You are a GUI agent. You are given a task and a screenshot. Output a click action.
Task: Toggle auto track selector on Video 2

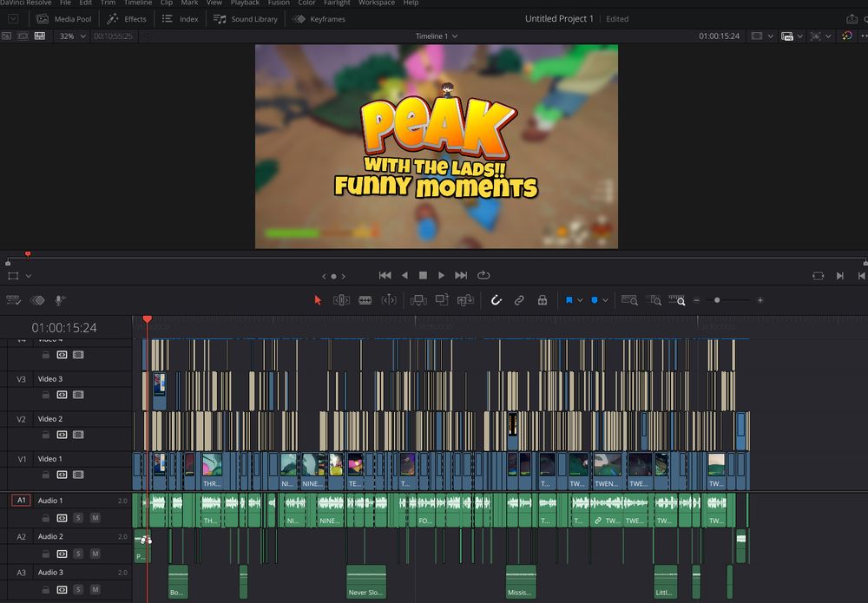(62, 435)
